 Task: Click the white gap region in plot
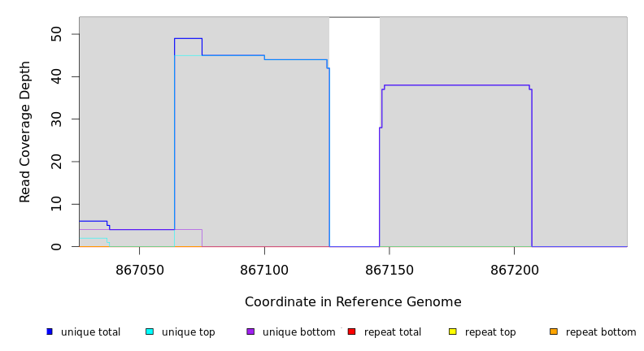(355, 130)
